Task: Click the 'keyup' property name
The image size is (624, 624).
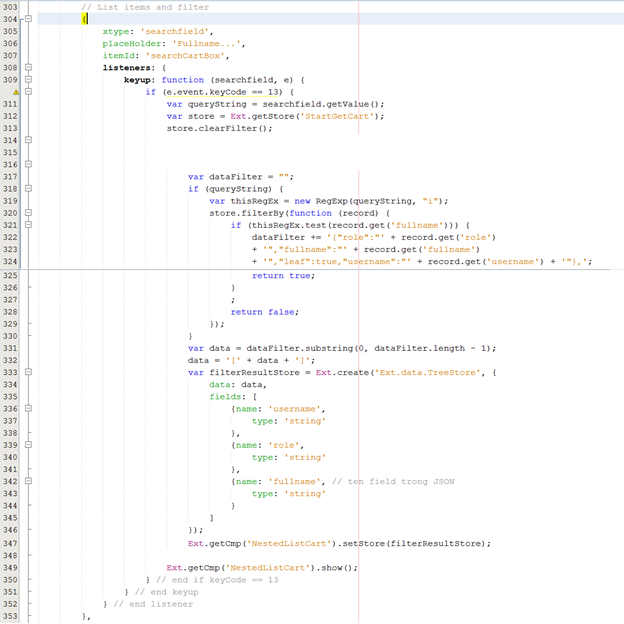Action: [137, 80]
